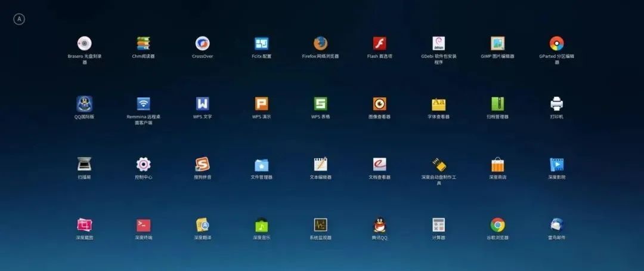644x271 pixels.
Task: Open 深度翻译 translator
Action: click(203, 224)
